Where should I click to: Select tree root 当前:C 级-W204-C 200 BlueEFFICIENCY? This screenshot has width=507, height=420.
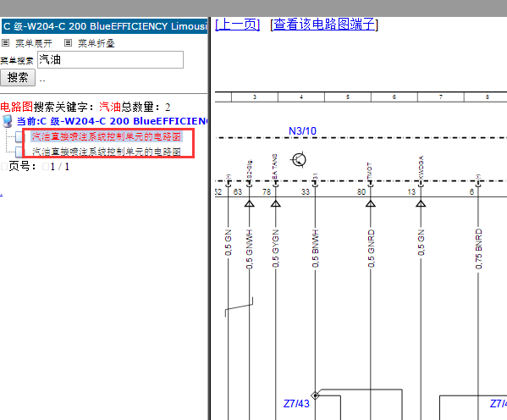[x=112, y=121]
